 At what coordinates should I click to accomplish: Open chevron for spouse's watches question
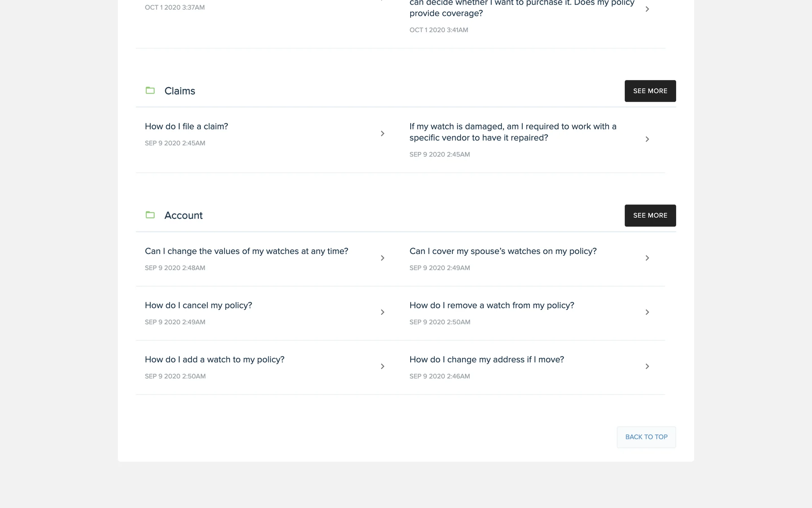point(647,258)
